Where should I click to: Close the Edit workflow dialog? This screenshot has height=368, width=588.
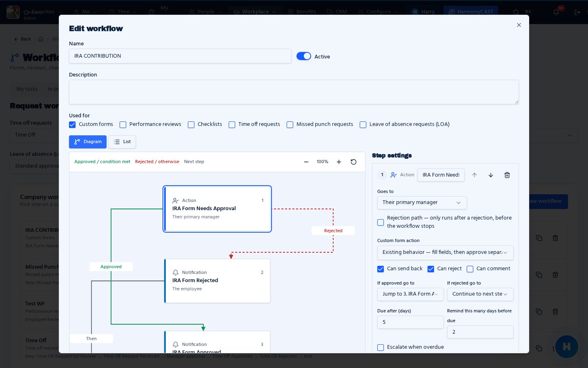[x=519, y=25]
